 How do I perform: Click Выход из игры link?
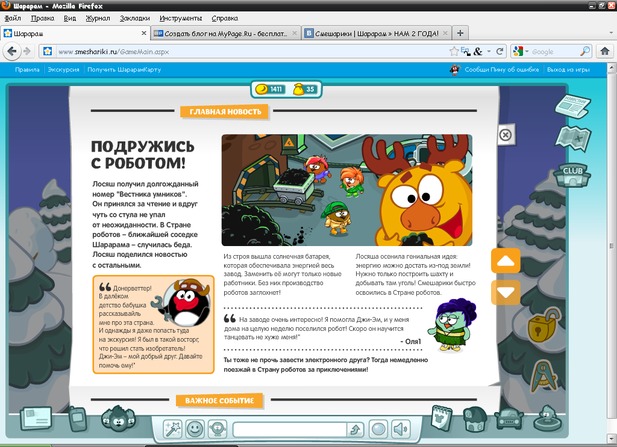point(568,70)
